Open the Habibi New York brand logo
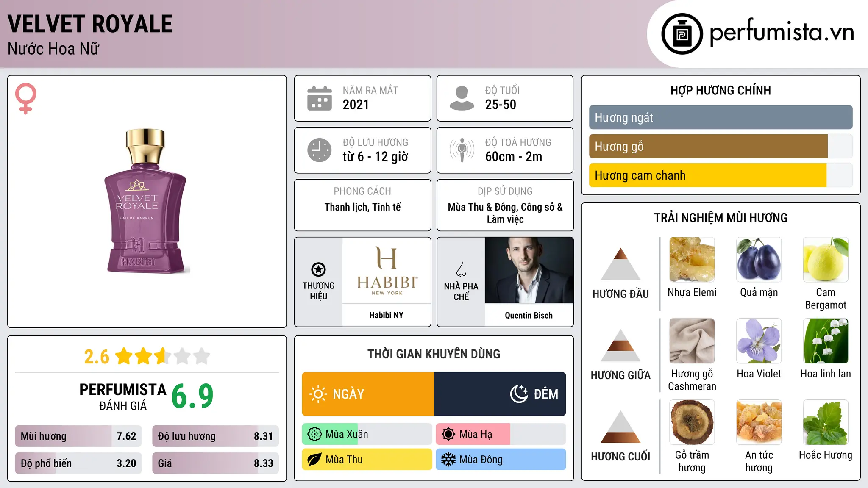The height and width of the screenshot is (488, 868). pos(387,270)
